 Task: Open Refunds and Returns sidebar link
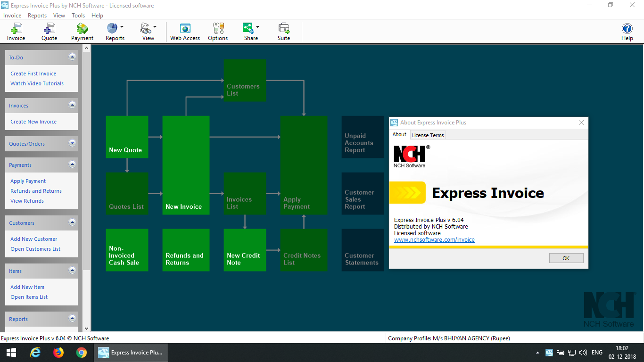(36, 191)
